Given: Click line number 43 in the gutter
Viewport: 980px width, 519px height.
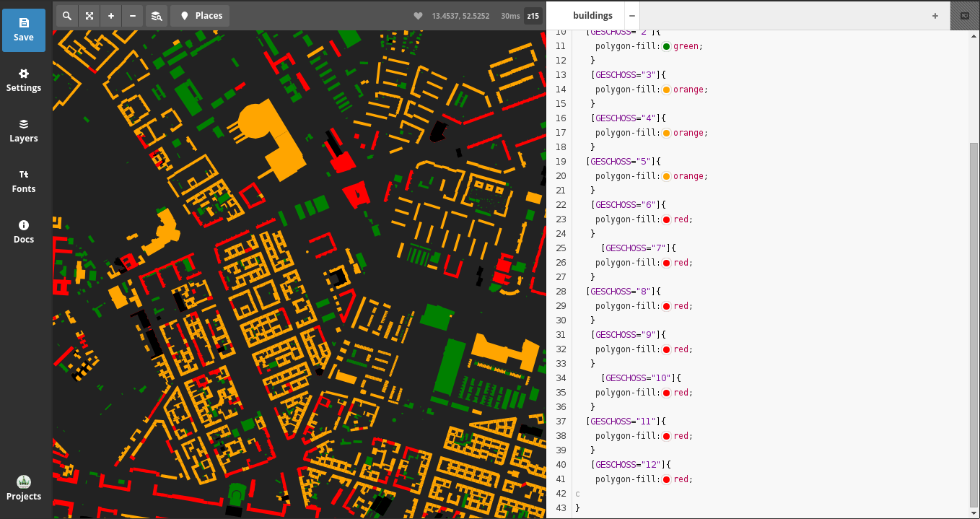Looking at the screenshot, I should pyautogui.click(x=561, y=508).
